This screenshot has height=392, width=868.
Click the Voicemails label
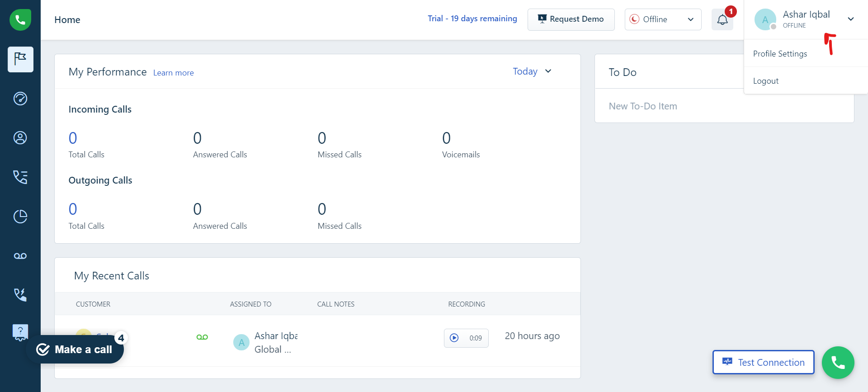pos(461,155)
